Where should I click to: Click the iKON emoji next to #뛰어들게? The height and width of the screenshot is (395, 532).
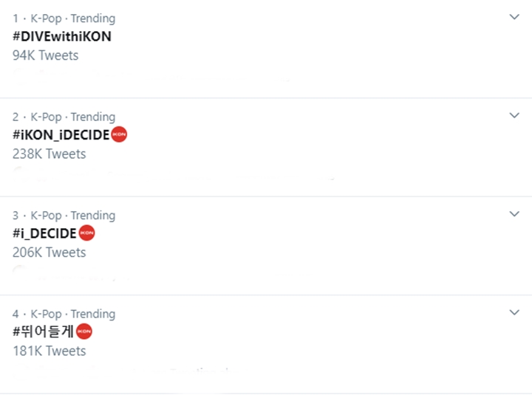pyautogui.click(x=84, y=332)
